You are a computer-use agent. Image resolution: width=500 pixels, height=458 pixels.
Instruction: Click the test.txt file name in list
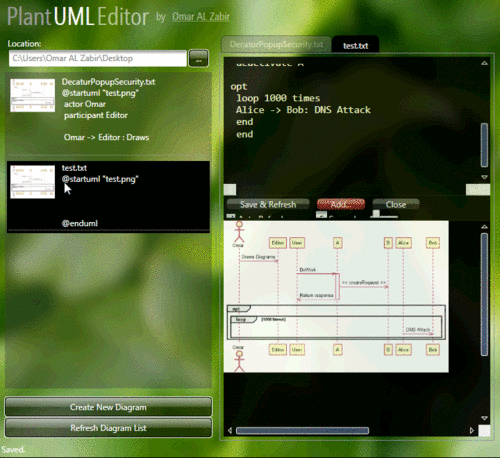(x=74, y=168)
